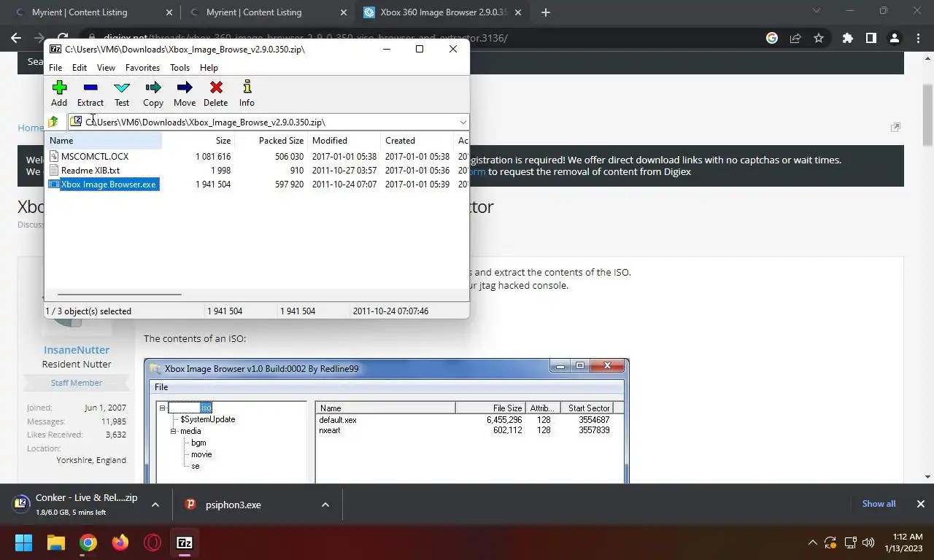Click the Move toolbar icon
Screen dimensions: 934x560
pyautogui.click(x=185, y=93)
